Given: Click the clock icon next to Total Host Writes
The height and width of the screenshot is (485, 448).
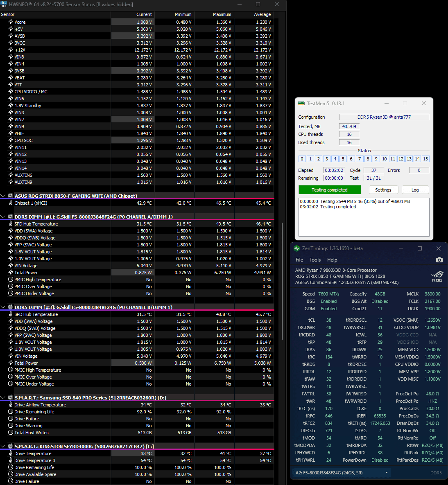Looking at the screenshot, I should pyautogui.click(x=11, y=433).
